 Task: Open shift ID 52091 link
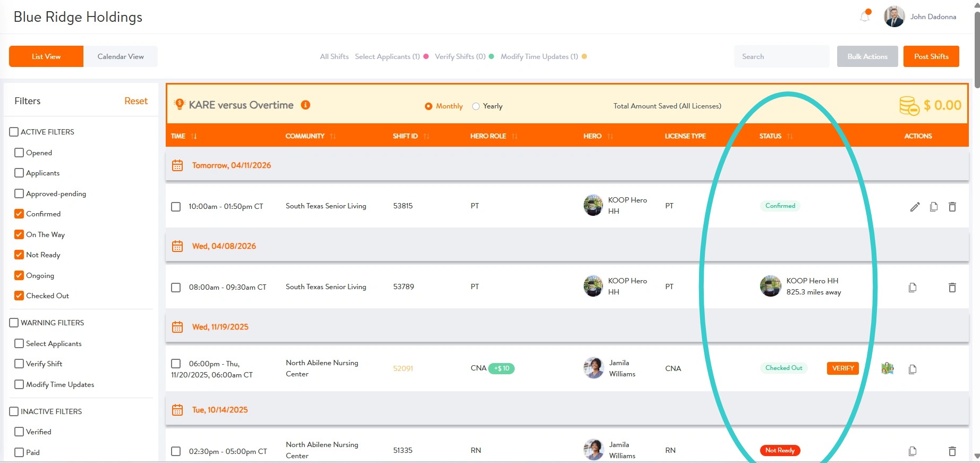point(403,368)
